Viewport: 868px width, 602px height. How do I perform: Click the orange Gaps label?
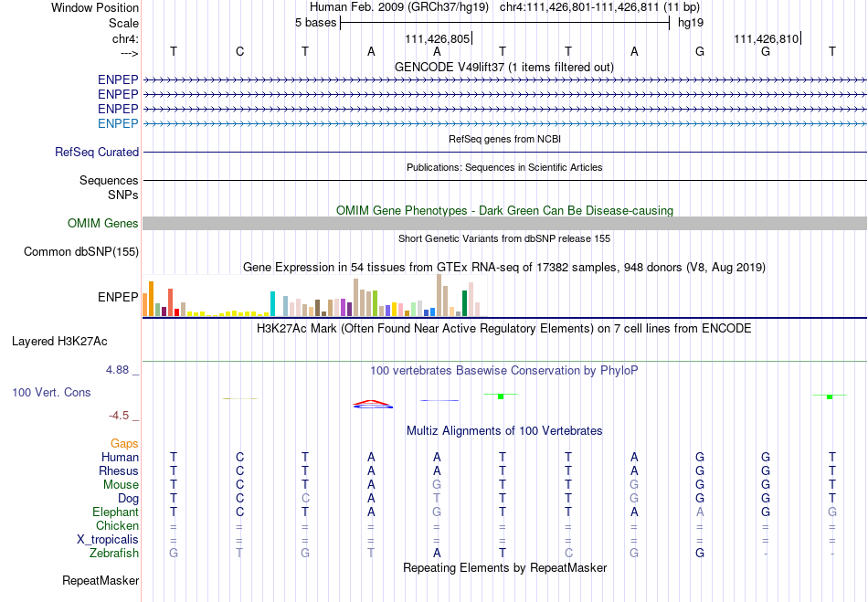(124, 443)
